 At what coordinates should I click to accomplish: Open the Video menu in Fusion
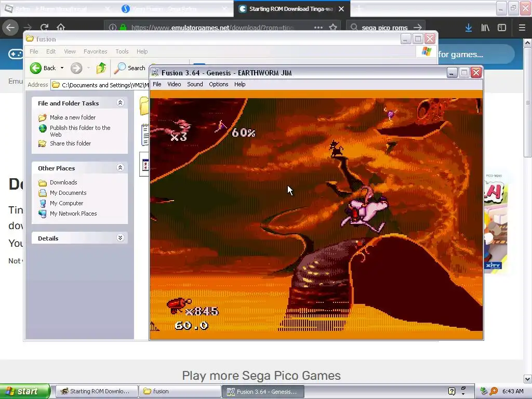coord(174,84)
